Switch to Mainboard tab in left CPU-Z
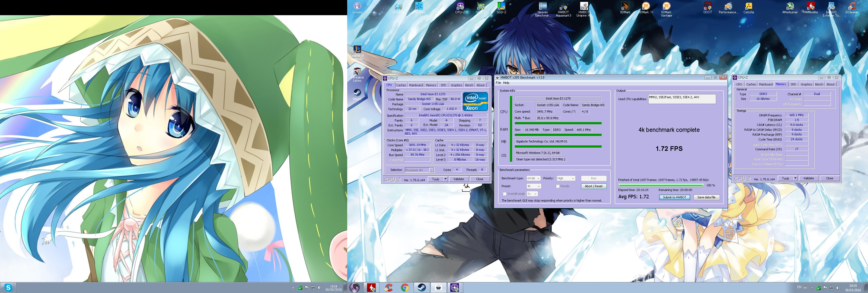This screenshot has width=868, height=293. coord(416,85)
